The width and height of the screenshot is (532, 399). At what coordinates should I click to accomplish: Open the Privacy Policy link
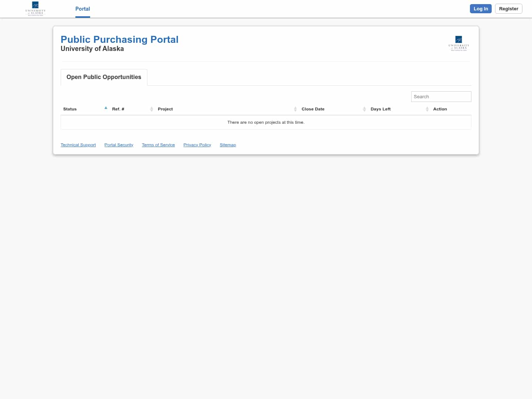pyautogui.click(x=197, y=144)
